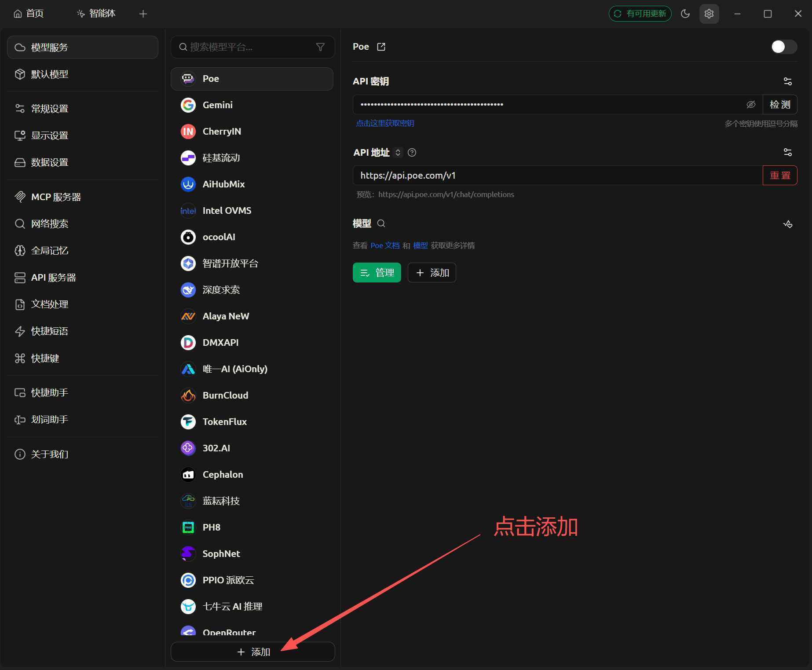The width and height of the screenshot is (812, 670).
Task: Click the API address help icon
Action: pos(412,153)
